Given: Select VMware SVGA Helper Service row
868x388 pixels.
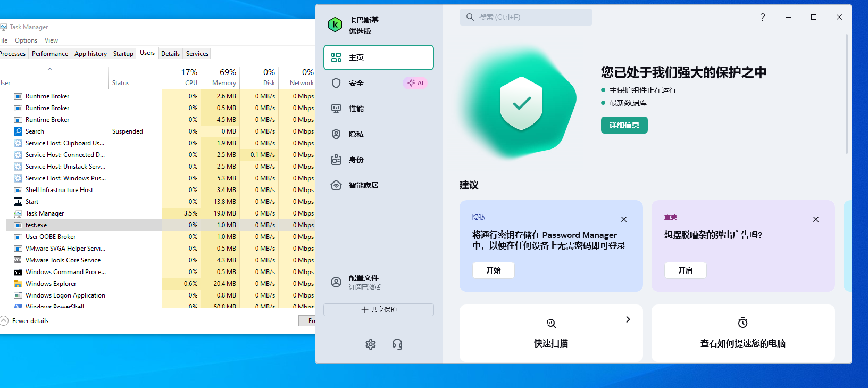Looking at the screenshot, I should pos(161,249).
